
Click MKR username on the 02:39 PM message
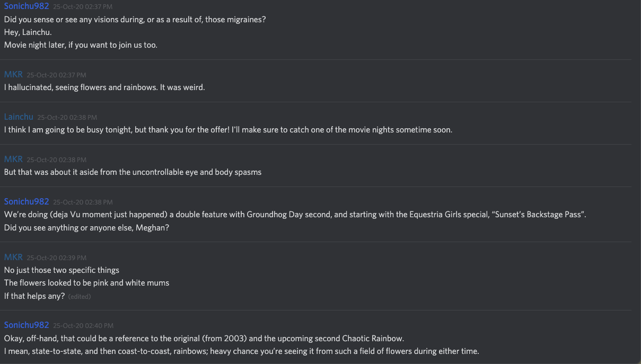point(13,258)
